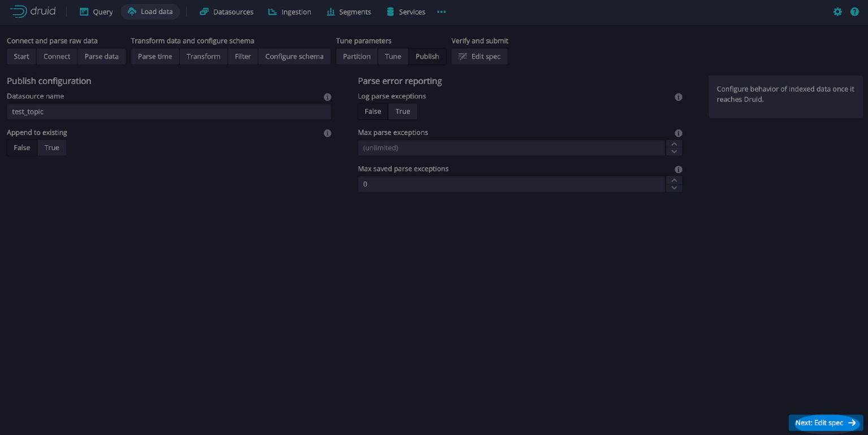Go to the Ingestion view
Viewport: 868px width, 435px height.
coord(289,12)
